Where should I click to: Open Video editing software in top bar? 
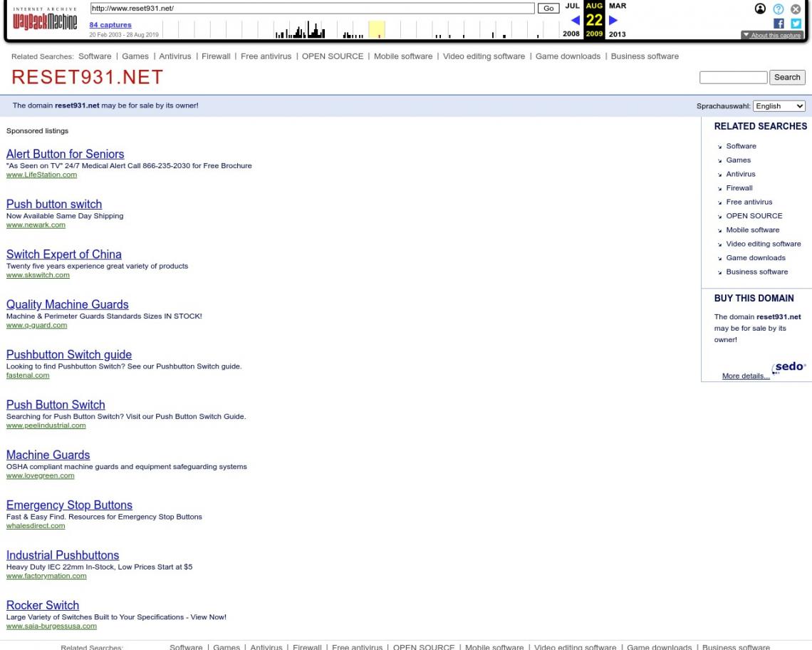coord(484,56)
